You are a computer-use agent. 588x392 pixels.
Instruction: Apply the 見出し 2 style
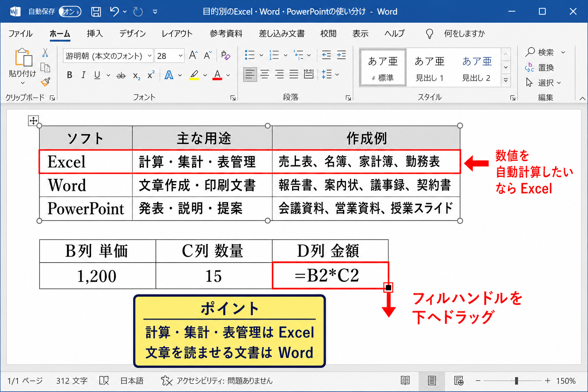tap(477, 67)
